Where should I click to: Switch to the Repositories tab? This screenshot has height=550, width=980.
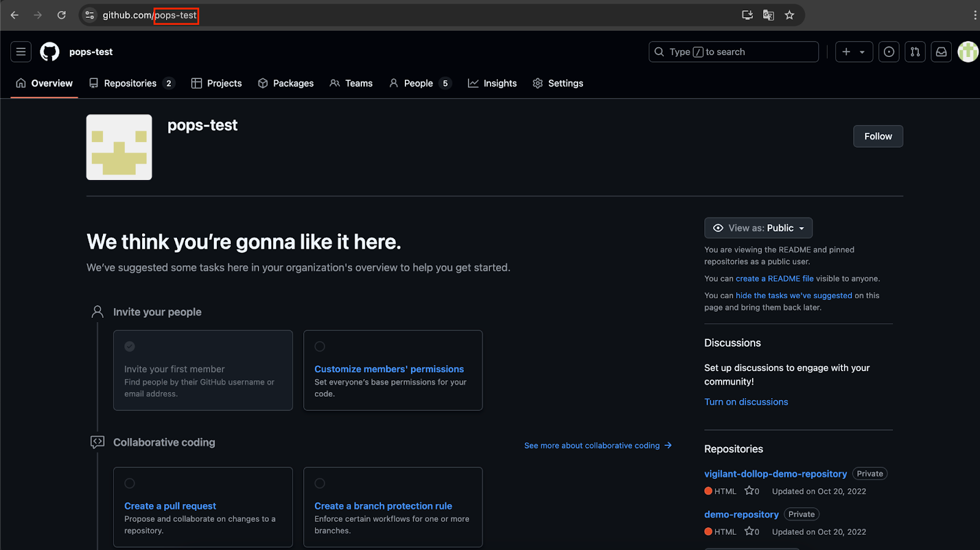tap(132, 83)
